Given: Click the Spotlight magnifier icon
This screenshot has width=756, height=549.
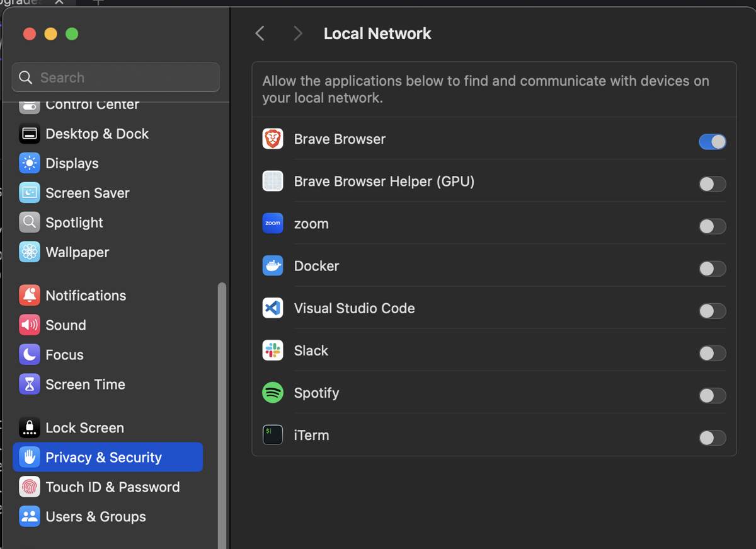Looking at the screenshot, I should 30,222.
